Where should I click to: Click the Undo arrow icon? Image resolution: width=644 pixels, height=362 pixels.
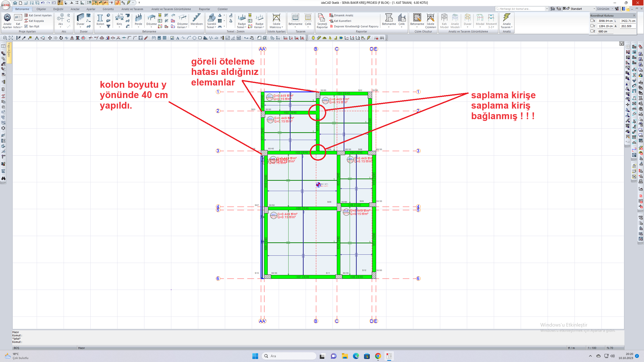[43, 3]
